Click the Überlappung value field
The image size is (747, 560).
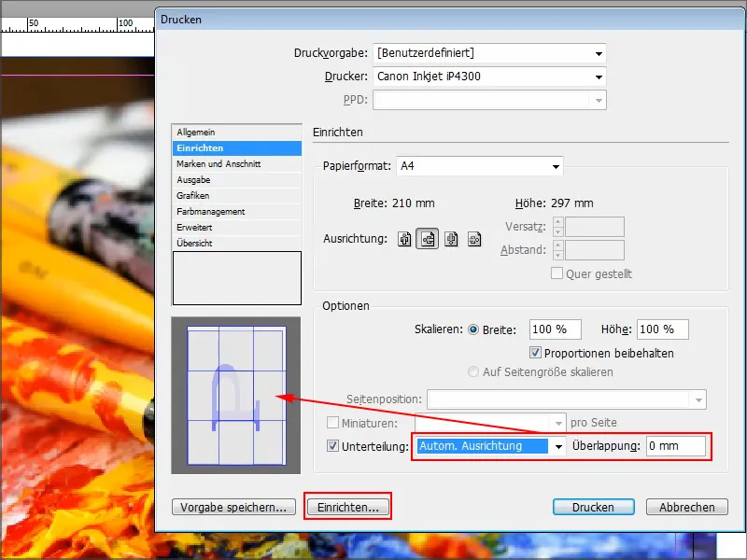(675, 446)
